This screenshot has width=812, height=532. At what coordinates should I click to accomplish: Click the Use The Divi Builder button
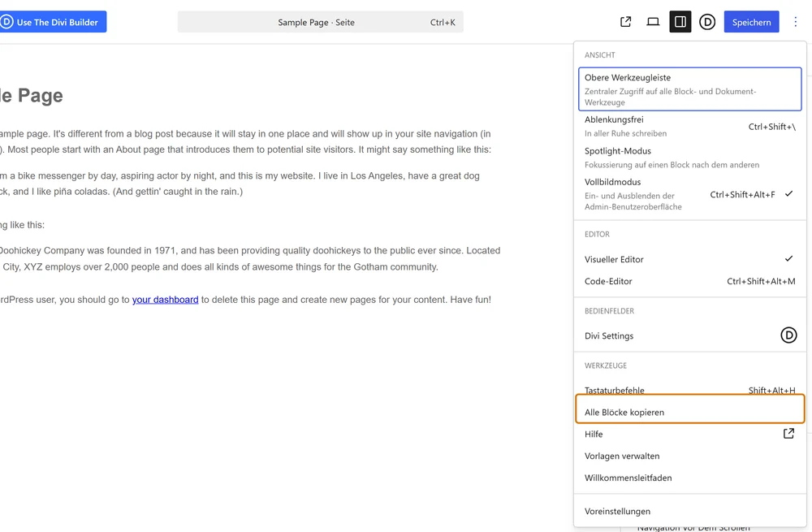tap(53, 22)
